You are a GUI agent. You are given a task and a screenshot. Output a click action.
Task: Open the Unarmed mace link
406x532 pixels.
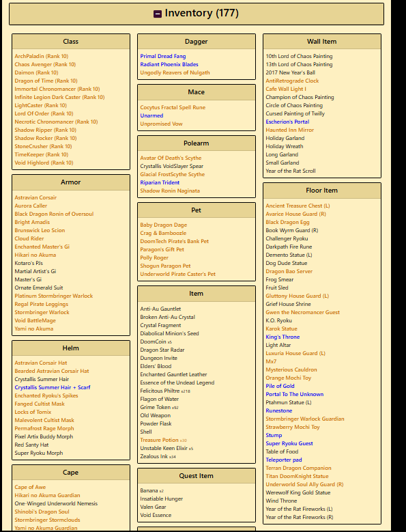(151, 115)
